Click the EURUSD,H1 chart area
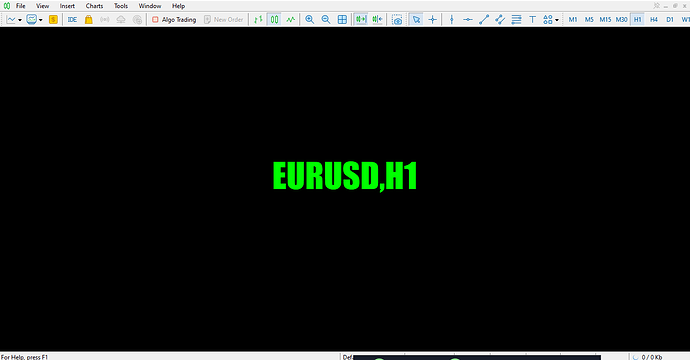The width and height of the screenshot is (690, 360). pos(345,189)
